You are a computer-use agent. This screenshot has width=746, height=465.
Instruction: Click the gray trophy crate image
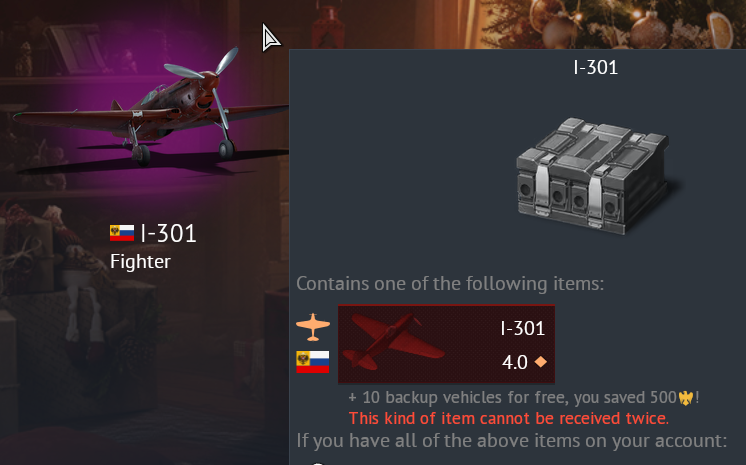593,176
